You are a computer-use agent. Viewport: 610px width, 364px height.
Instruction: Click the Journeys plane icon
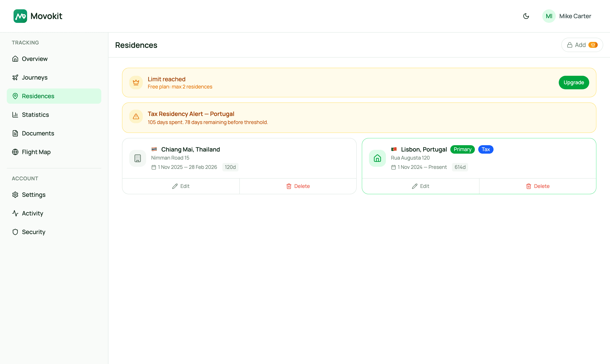15,77
